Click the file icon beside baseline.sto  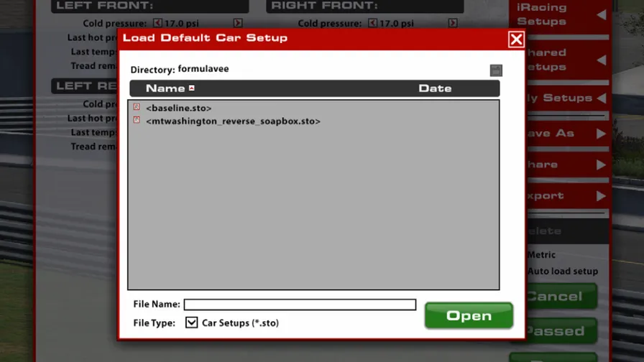[137, 107]
